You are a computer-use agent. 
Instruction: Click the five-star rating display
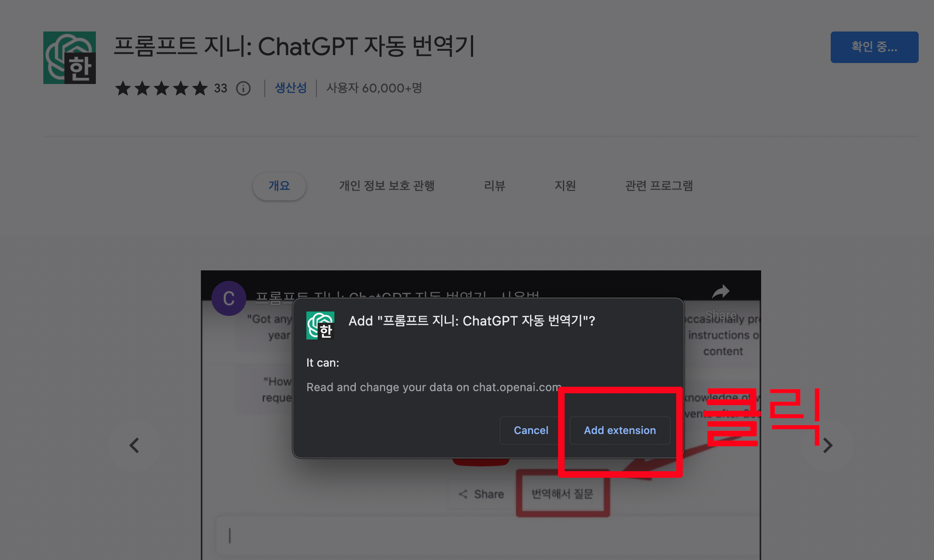(x=161, y=88)
